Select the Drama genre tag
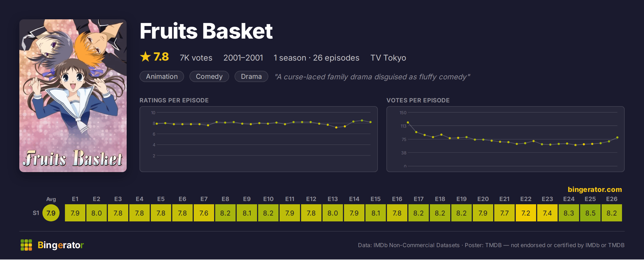Image resolution: width=644 pixels, height=260 pixels. point(251,76)
